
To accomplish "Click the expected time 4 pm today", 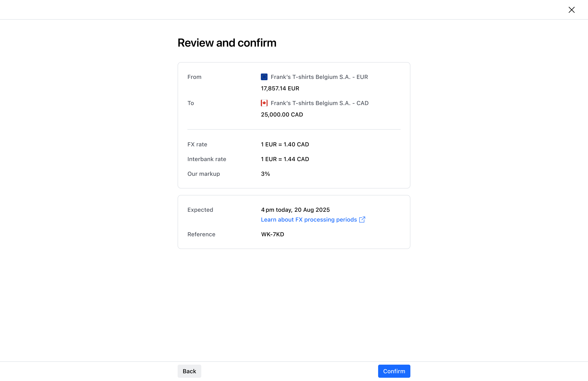I will (x=295, y=210).
